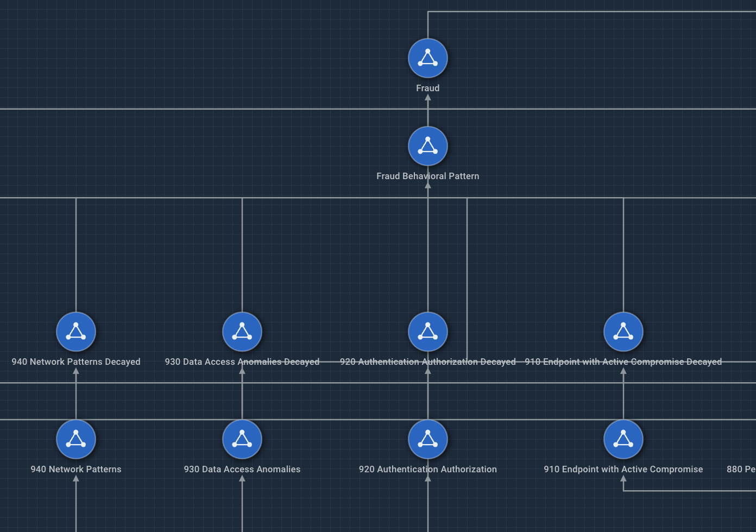Screen dimensions: 756x532
Task: Click the 940 Network Patterns Decayed node icon
Action: tap(76, 332)
